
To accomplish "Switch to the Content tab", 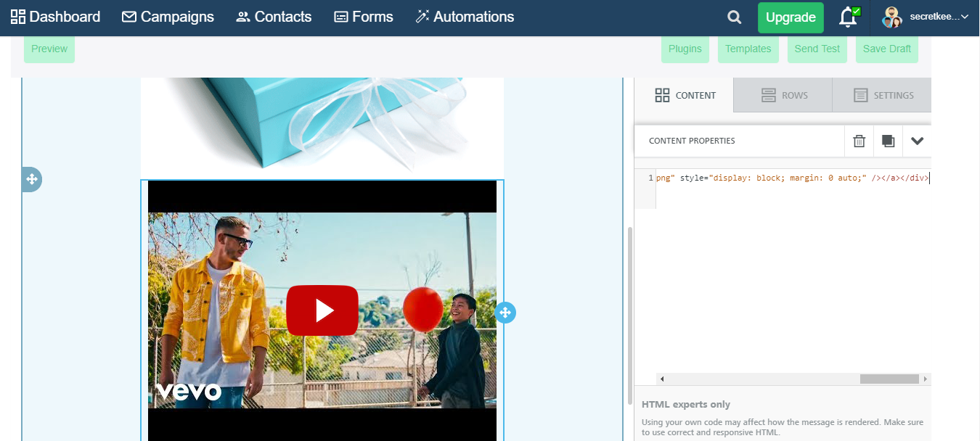I will 685,95.
